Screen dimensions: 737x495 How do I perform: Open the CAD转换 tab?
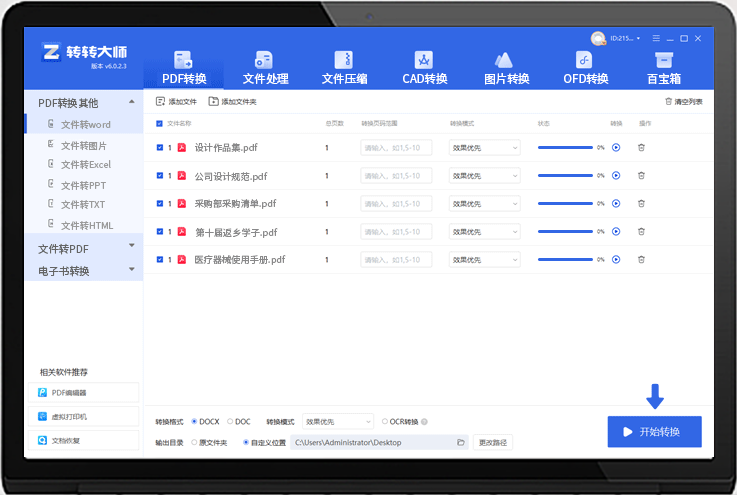(424, 68)
